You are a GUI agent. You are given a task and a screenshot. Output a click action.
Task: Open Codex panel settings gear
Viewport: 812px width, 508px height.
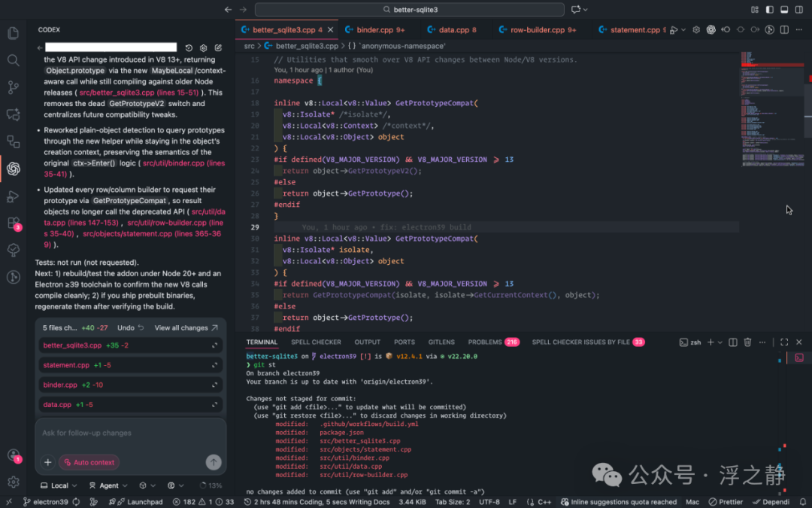point(204,47)
